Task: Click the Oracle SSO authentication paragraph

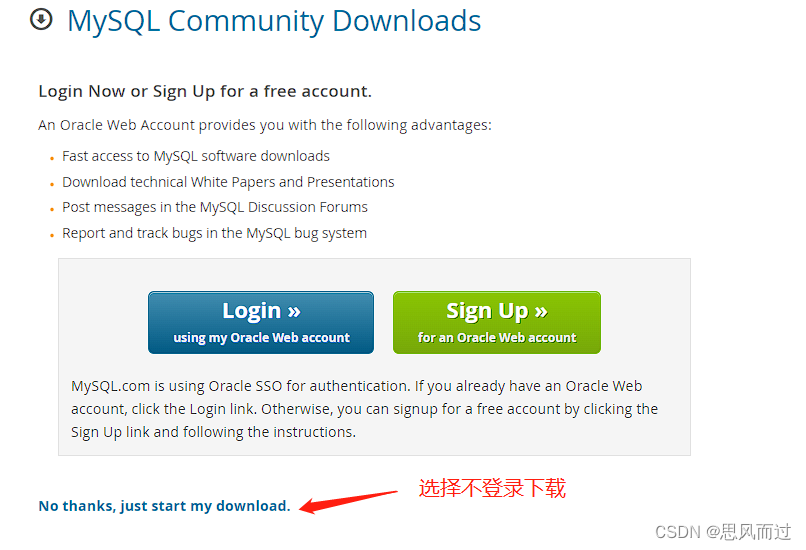Action: click(x=364, y=409)
